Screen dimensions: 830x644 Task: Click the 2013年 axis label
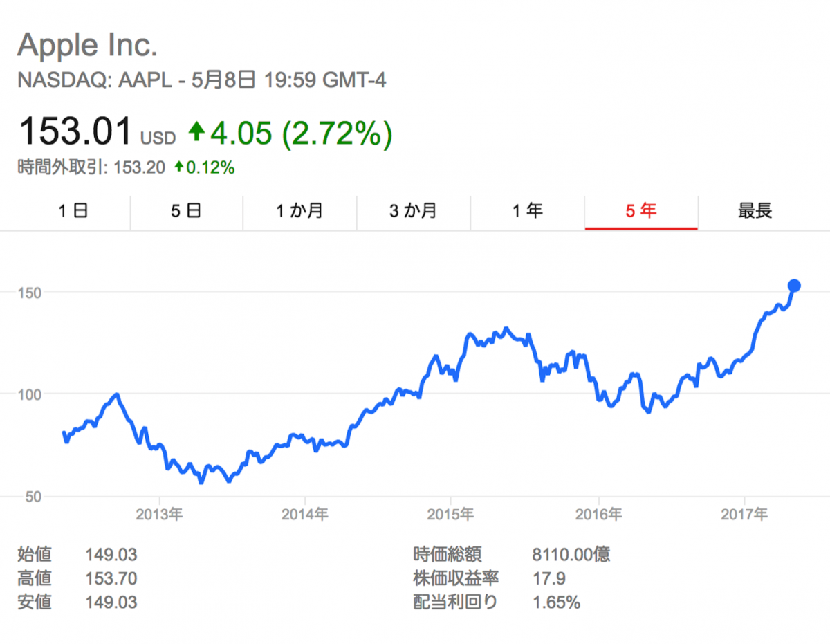coord(159,514)
